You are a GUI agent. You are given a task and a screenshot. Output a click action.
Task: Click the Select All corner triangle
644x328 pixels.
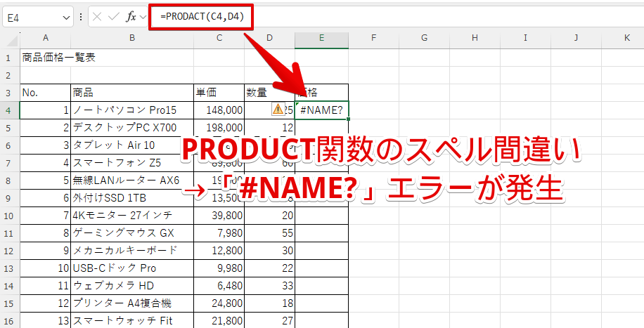13,40
